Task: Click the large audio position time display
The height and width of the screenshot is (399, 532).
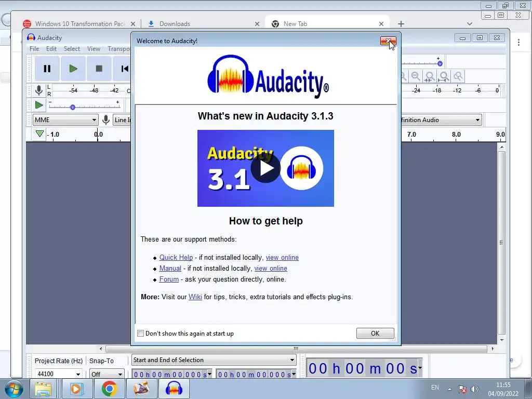Action: (x=362, y=368)
